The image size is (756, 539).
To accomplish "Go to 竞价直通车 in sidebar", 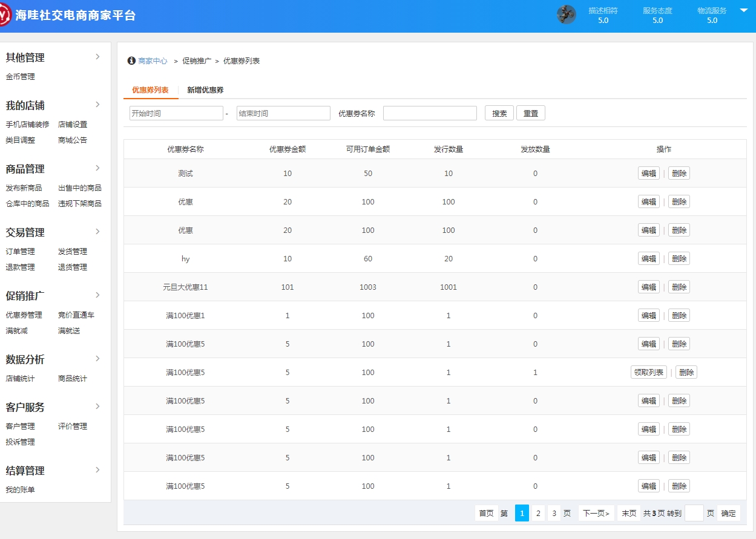I will (76, 315).
